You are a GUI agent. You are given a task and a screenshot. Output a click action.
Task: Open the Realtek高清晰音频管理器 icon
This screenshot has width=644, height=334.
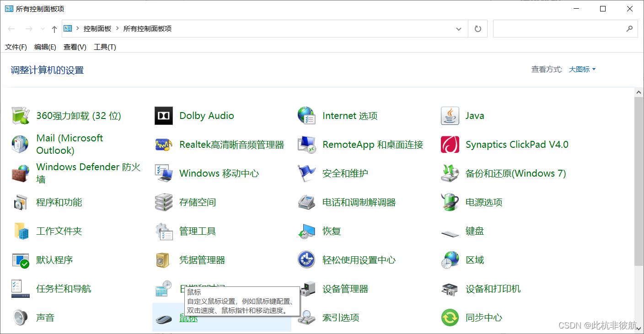click(164, 145)
